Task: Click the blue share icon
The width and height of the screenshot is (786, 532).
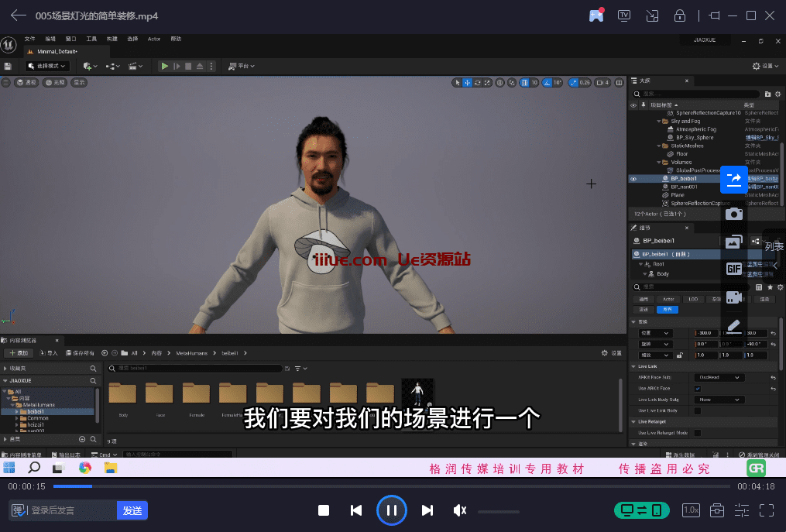Action: (x=733, y=180)
